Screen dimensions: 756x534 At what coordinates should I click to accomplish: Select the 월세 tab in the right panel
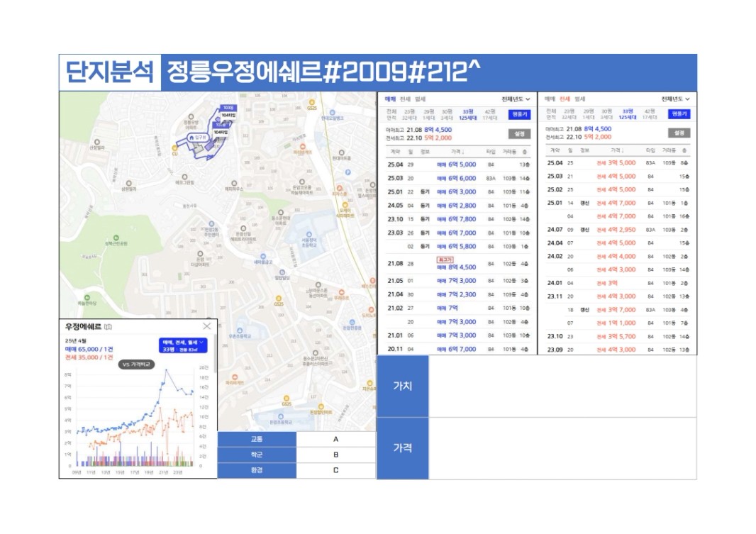click(x=579, y=99)
